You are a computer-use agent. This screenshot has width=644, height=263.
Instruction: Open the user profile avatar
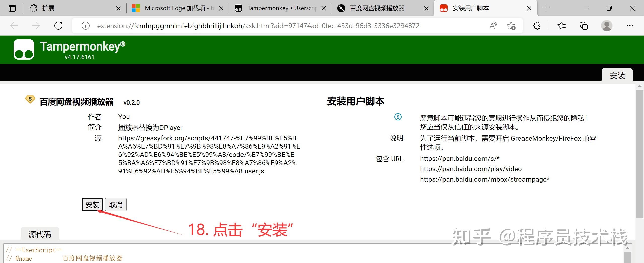point(607,26)
